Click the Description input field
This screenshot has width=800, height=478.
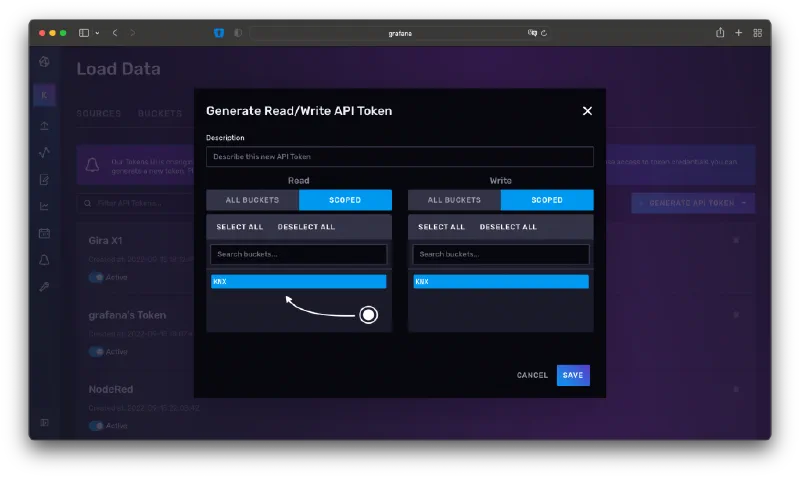(399, 157)
